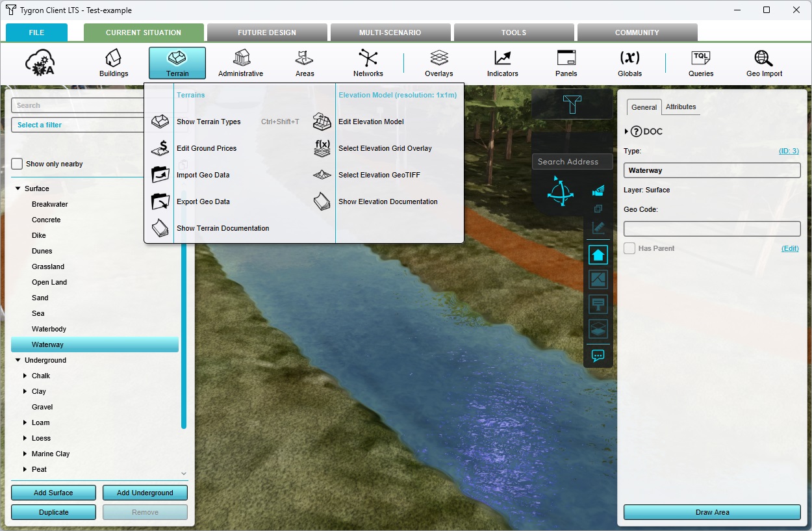Viewport: 812px width, 531px height.
Task: Toggle the Show only nearby checkbox
Action: click(18, 164)
